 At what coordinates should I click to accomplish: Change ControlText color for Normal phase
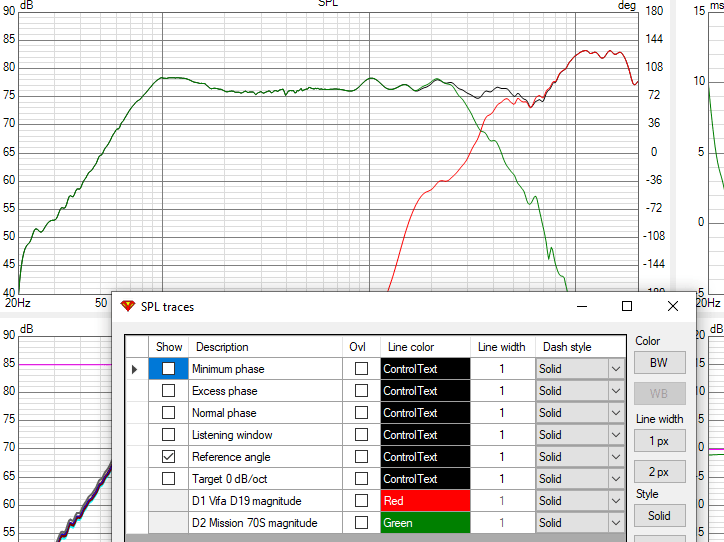coord(425,413)
